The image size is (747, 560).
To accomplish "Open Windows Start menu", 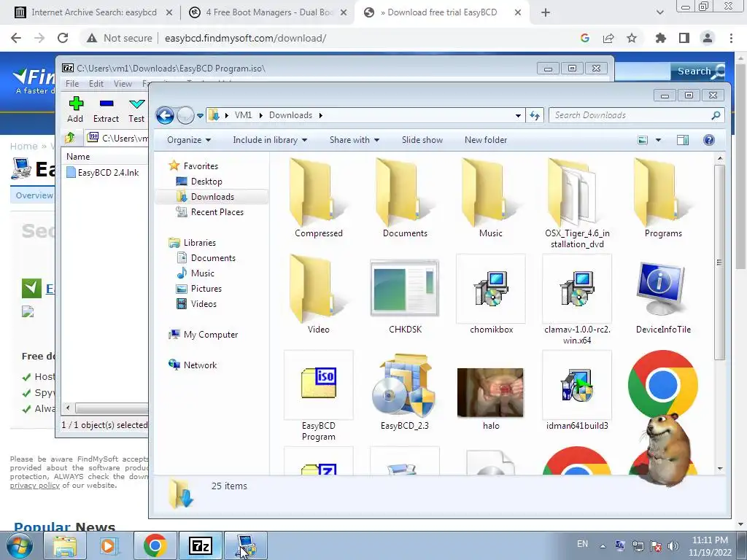I will pyautogui.click(x=19, y=545).
